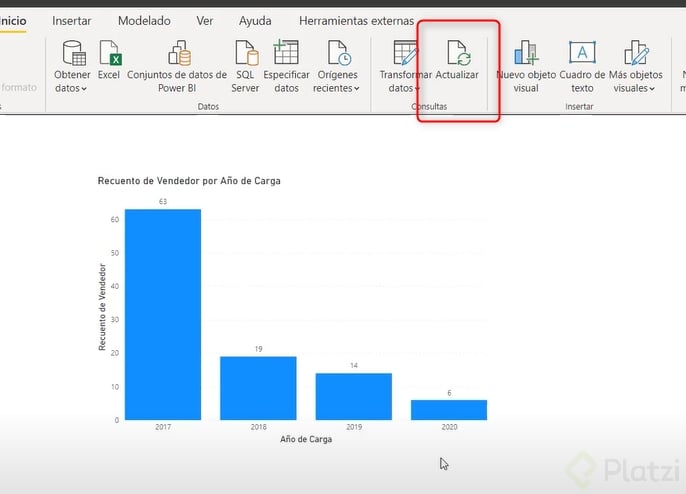Viewport: 686px width, 494px height.
Task: Click the 2018 axis label
Action: pos(259,427)
